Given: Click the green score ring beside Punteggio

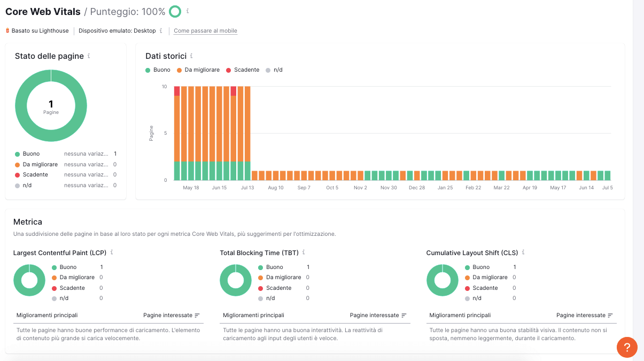Looking at the screenshot, I should pyautogui.click(x=175, y=11).
